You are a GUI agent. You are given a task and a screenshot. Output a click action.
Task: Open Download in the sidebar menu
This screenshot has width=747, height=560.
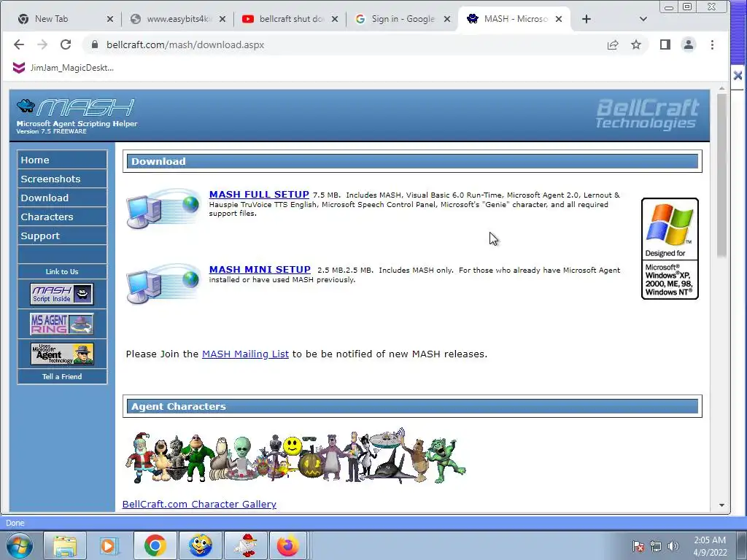tap(62, 198)
